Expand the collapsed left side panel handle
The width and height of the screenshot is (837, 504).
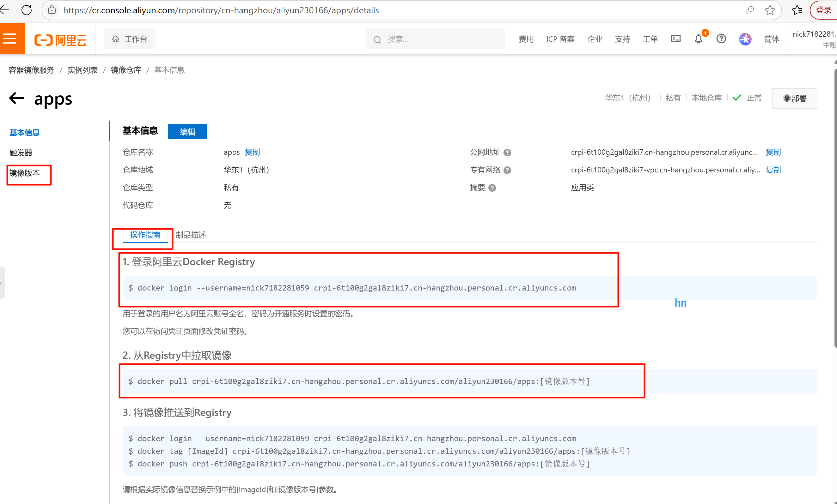(x=2, y=283)
